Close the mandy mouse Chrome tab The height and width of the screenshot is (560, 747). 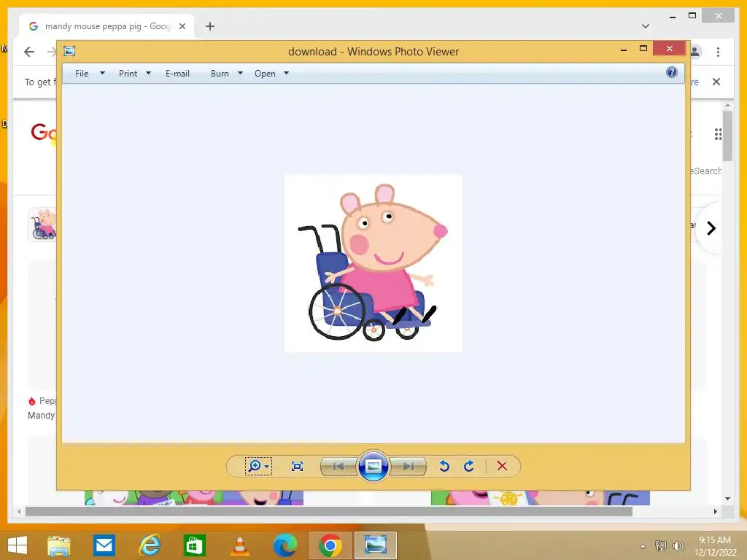[x=182, y=26]
